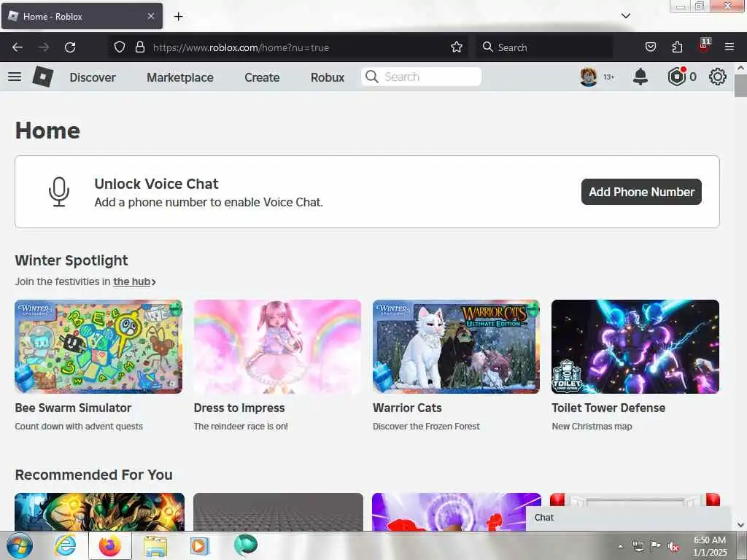Open the Windows Start button

pyautogui.click(x=19, y=545)
